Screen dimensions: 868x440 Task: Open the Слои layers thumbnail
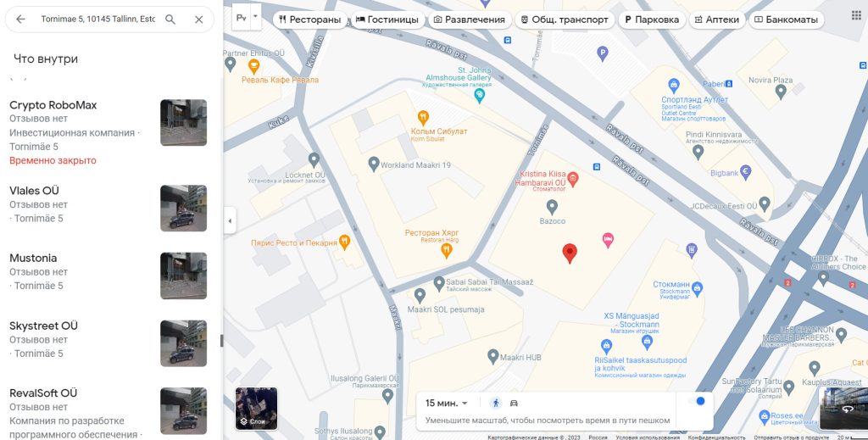click(256, 409)
